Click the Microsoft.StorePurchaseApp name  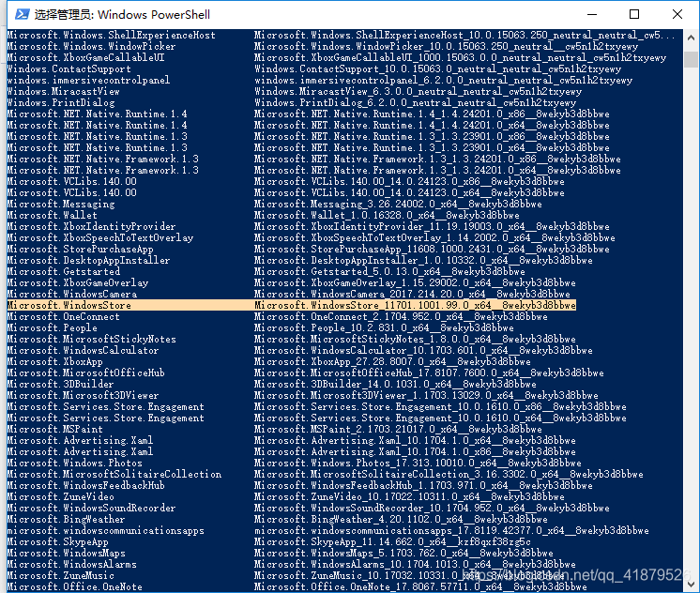pos(81,250)
